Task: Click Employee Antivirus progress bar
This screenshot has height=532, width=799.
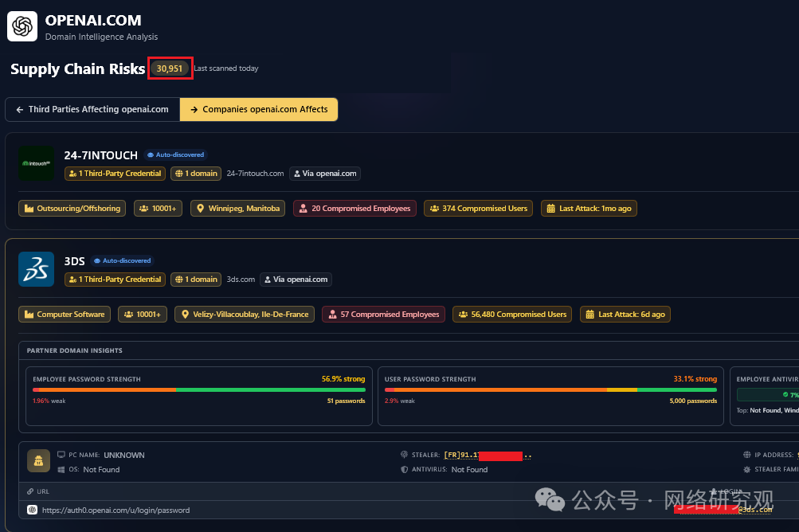Action: tap(769, 395)
